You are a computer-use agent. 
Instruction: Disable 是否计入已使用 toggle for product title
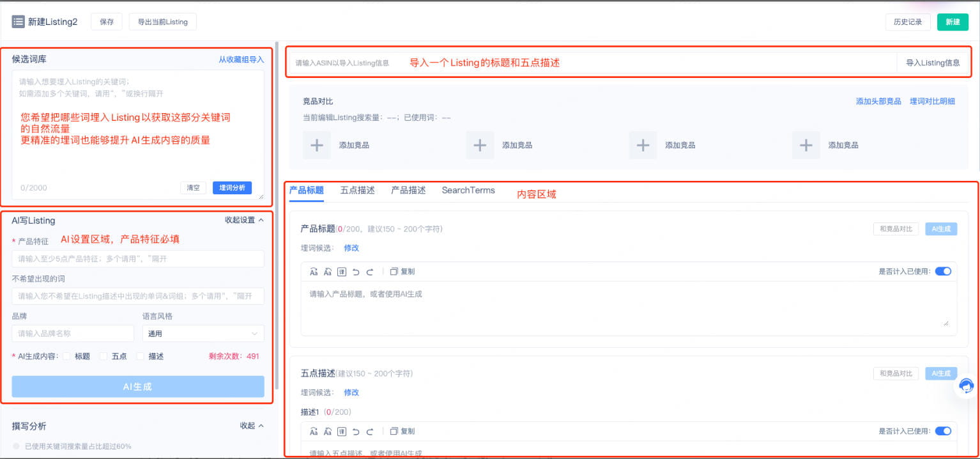(x=943, y=271)
